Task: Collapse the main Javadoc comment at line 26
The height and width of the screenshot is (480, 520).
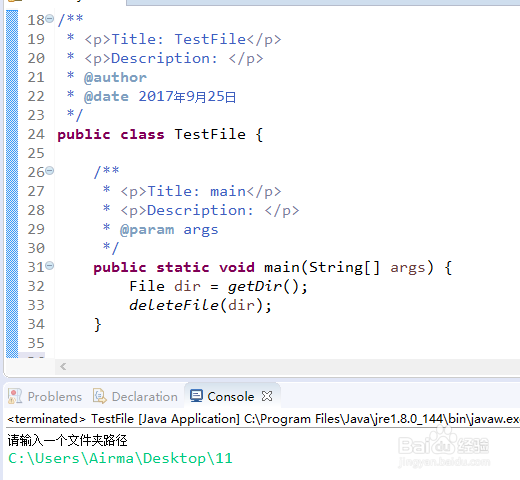Action: [50, 171]
